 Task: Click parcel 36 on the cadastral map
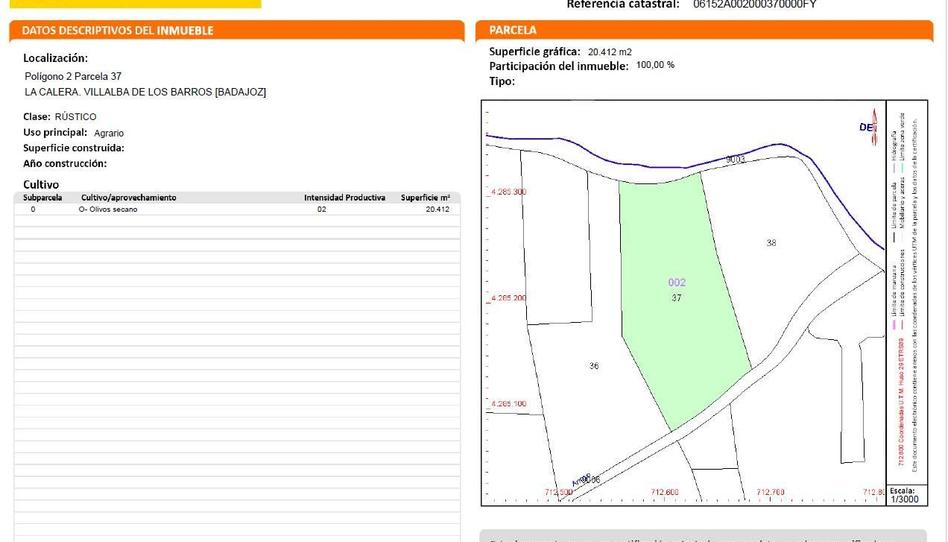[594, 366]
